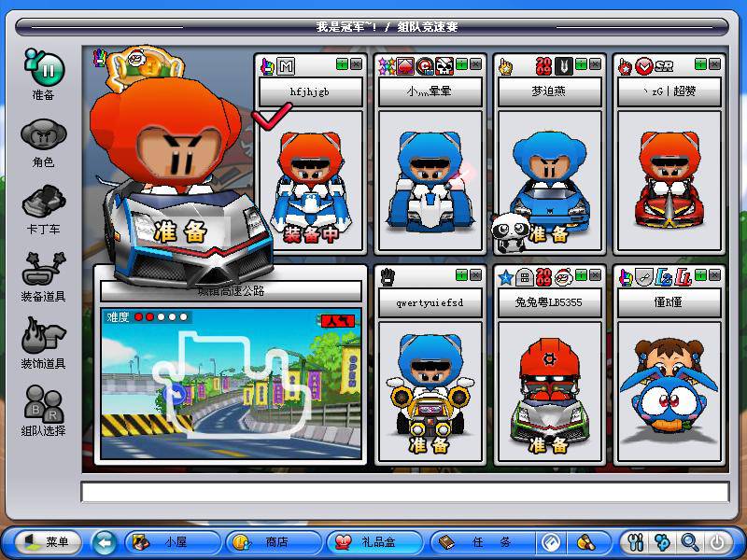Viewport: 747px width, 560px height.
Task: Click the gray X icon on 懂R懂's card
Action: pyautogui.click(x=714, y=274)
